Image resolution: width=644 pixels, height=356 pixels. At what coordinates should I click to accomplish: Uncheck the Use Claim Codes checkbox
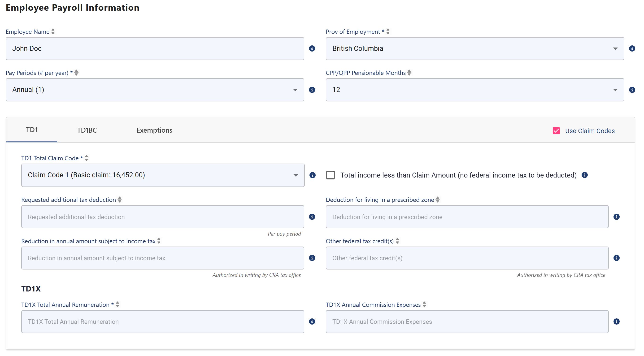pos(556,131)
